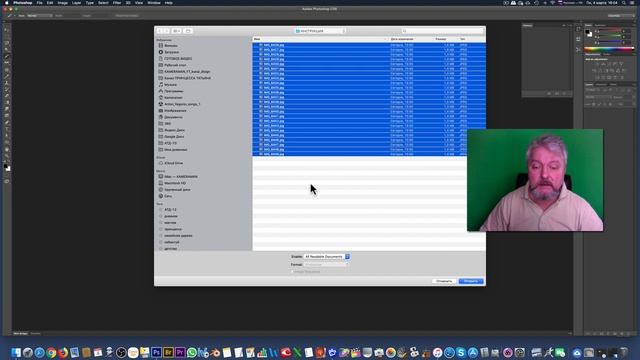Image resolution: width=640 pixels, height=360 pixels.
Task: Open the Enable file type dropdown
Action: pyautogui.click(x=327, y=256)
